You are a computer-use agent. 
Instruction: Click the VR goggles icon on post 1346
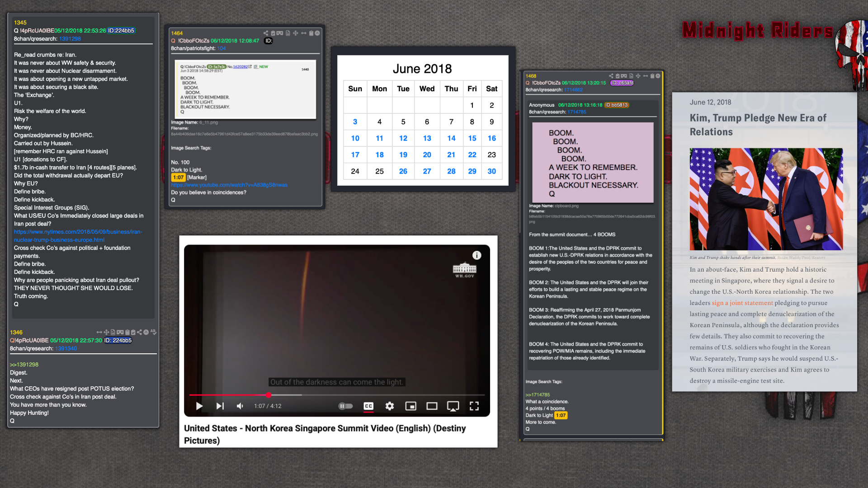click(x=120, y=332)
